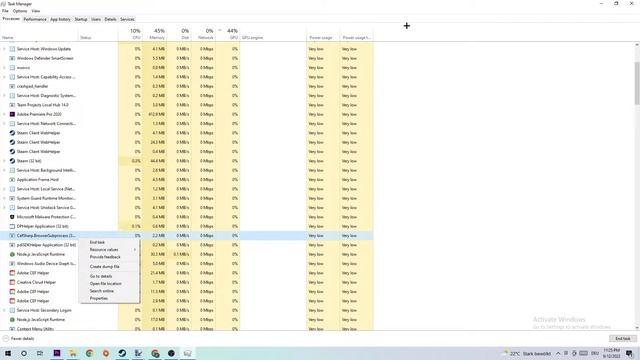Click the 22°C weather widget in taskbar
Screen dimensions: 640x360
point(527,353)
